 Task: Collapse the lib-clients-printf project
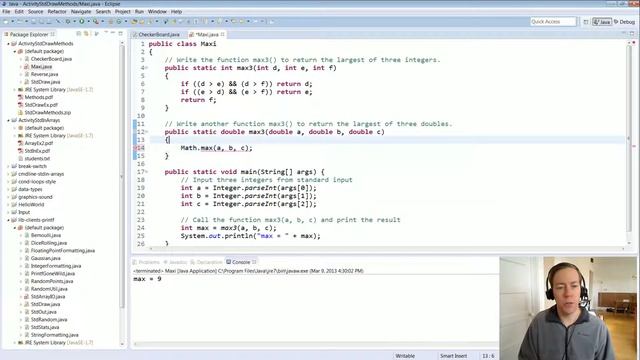8,220
